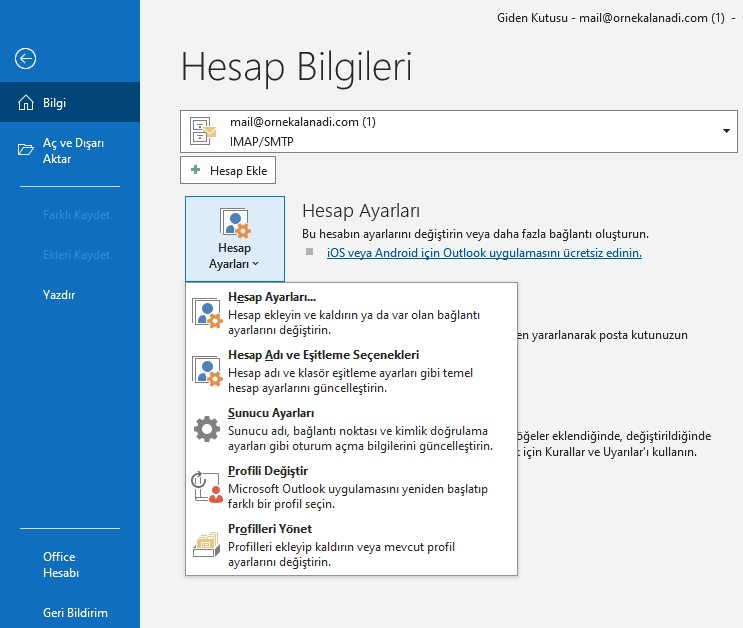Select Ekleri Kaydet in the sidebar
Screen dimensions: 743x628
pos(76,255)
